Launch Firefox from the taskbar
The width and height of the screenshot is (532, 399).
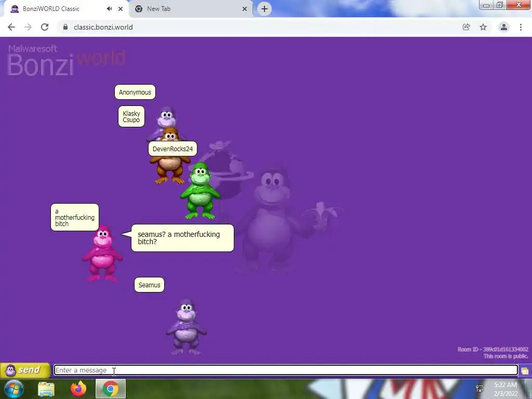click(x=78, y=389)
